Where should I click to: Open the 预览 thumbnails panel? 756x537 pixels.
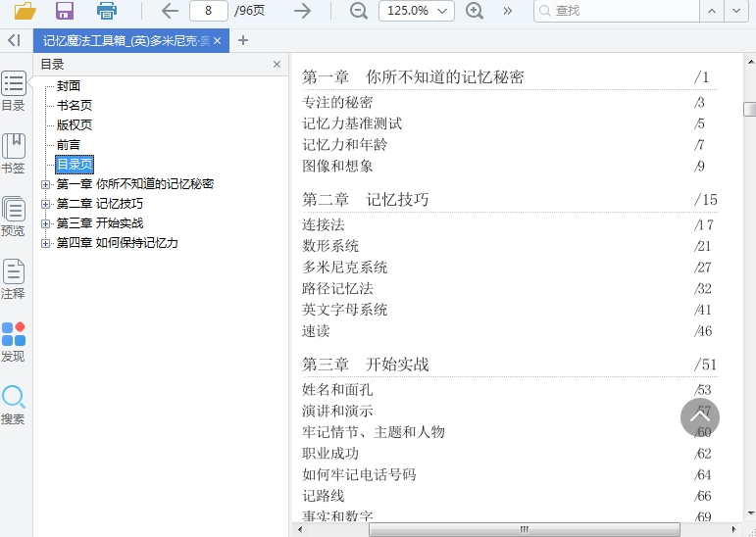pyautogui.click(x=14, y=217)
